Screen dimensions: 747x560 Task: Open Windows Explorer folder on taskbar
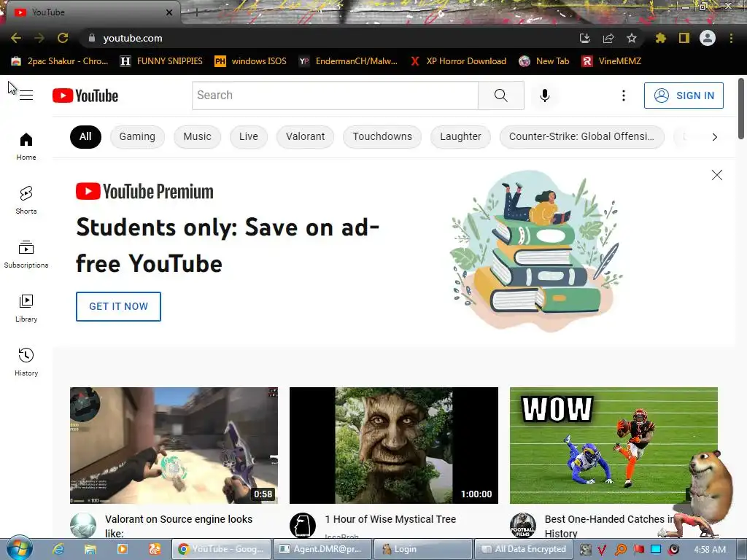pos(90,549)
